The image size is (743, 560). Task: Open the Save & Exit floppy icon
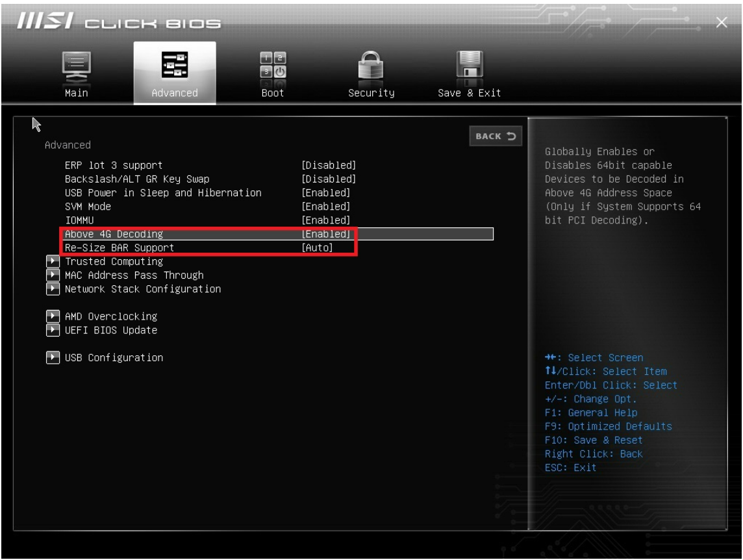(x=469, y=65)
